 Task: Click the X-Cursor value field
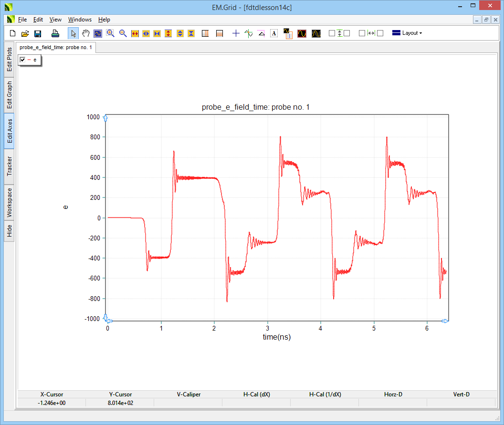point(52,403)
